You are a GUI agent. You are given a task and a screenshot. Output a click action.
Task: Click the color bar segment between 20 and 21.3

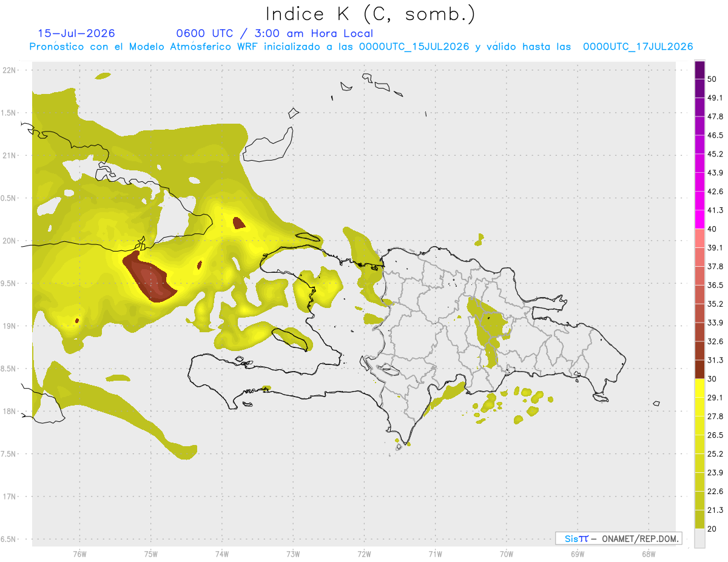tap(699, 520)
